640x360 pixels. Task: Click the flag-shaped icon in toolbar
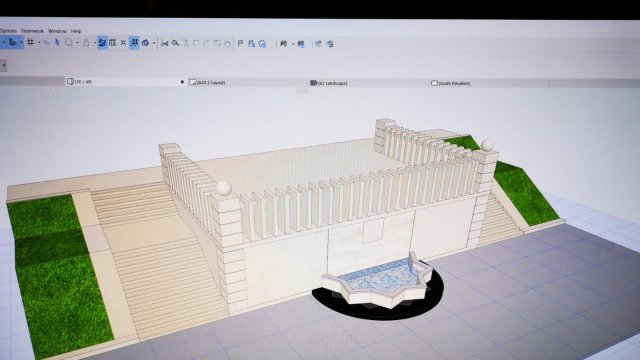pos(240,43)
